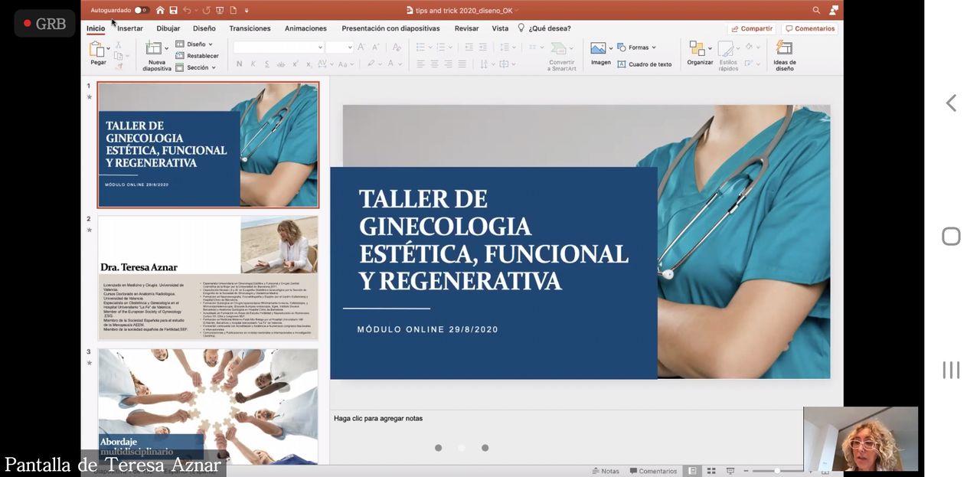Open the font name combo box

[x=278, y=47]
